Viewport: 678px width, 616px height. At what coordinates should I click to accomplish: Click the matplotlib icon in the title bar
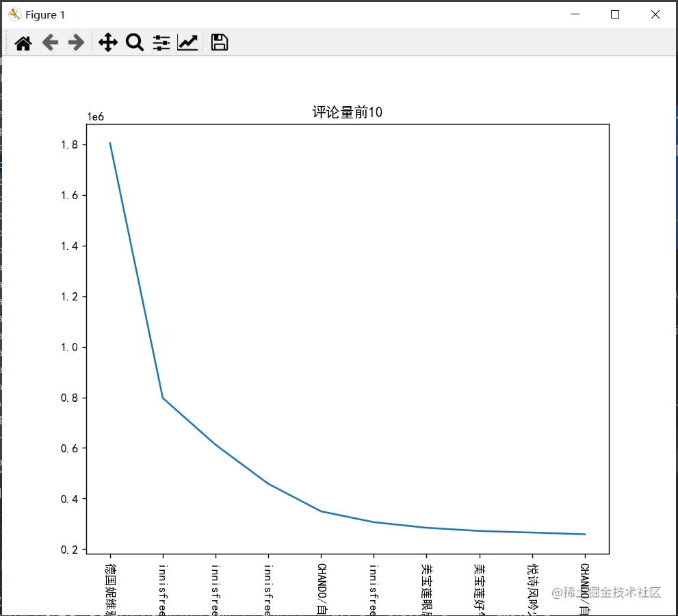click(14, 14)
